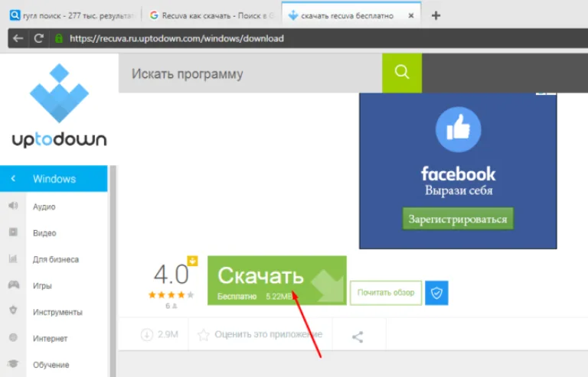Click the yellow download badge icon
Viewport: 588px width, 377px height.
click(192, 261)
